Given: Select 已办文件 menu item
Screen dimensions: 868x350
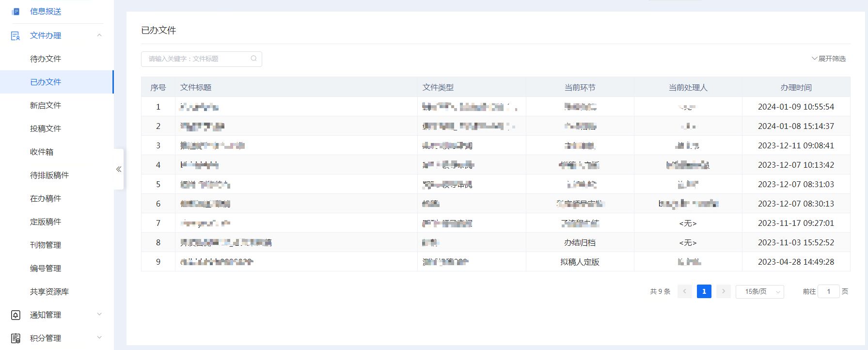Looking at the screenshot, I should click(x=57, y=82).
